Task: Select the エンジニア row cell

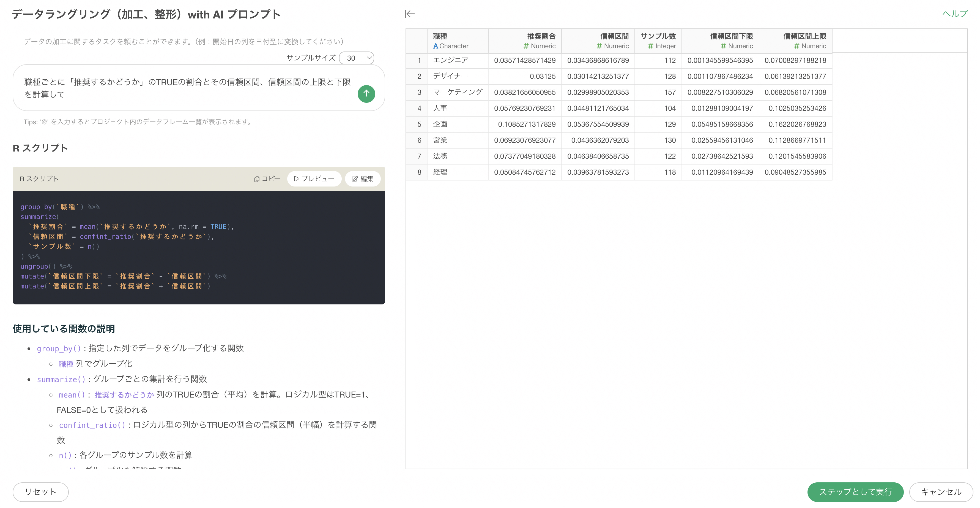Action: (x=458, y=60)
